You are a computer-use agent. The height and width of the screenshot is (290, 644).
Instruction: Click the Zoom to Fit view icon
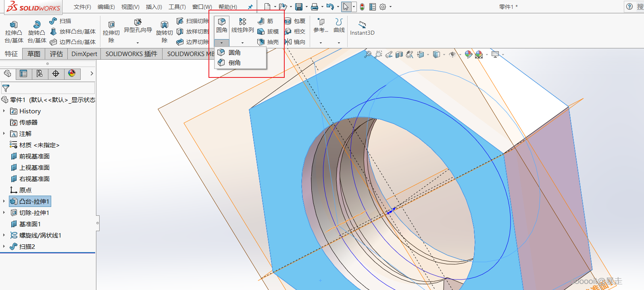pyautogui.click(x=367, y=54)
